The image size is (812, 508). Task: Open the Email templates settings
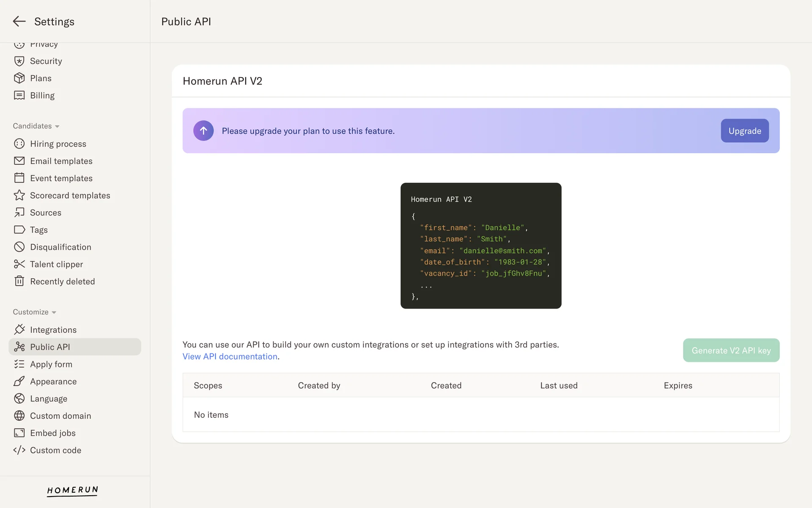pyautogui.click(x=61, y=161)
